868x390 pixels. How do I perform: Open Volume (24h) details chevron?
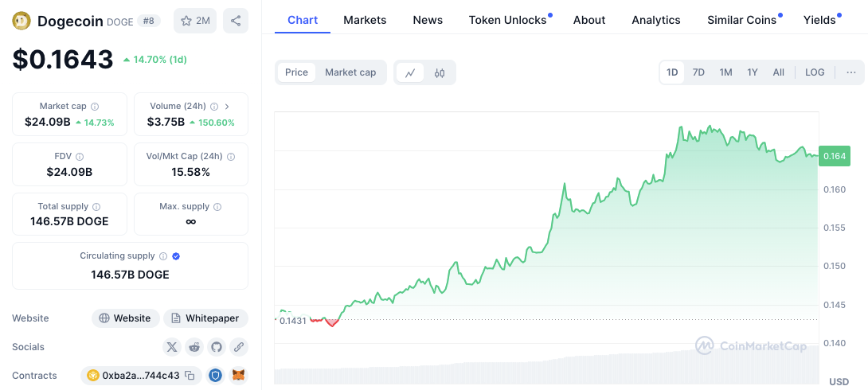(227, 106)
